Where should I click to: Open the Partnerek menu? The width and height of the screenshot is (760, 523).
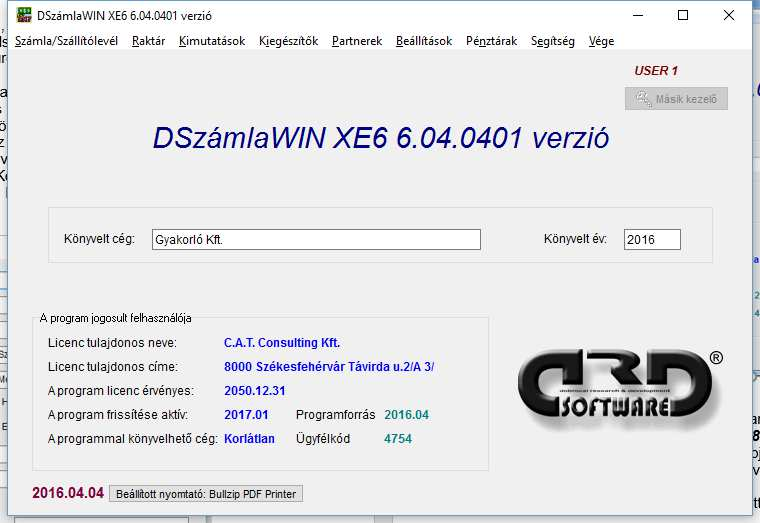[357, 41]
